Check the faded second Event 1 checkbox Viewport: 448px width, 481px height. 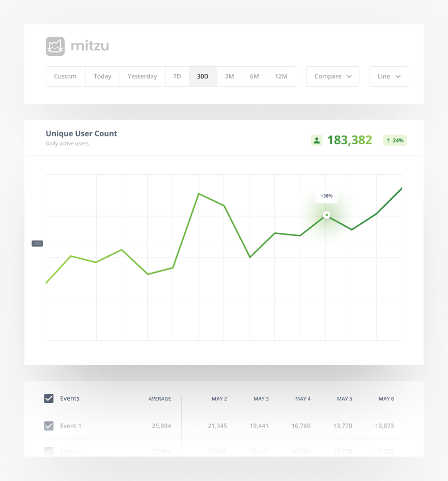tap(49, 451)
